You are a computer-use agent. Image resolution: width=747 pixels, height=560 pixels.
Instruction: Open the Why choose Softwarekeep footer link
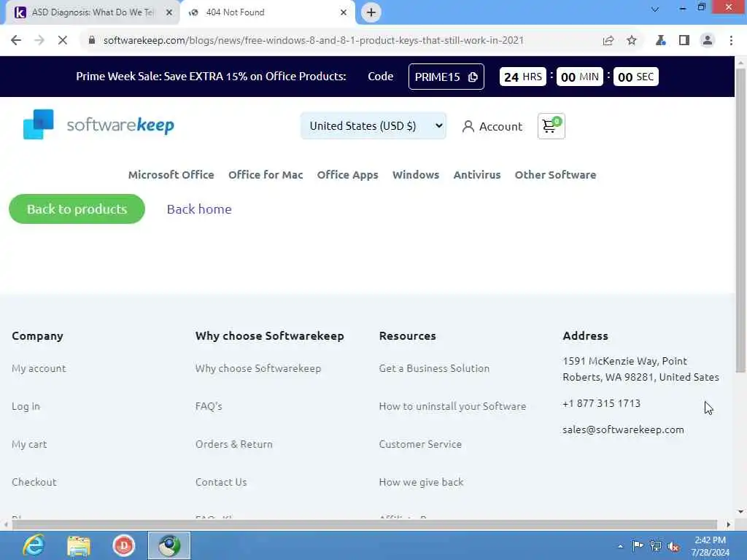(258, 368)
